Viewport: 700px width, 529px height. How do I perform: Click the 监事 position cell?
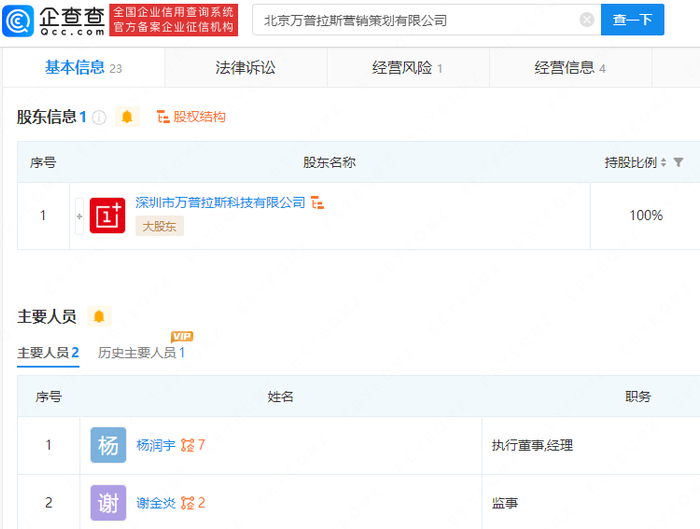591,503
